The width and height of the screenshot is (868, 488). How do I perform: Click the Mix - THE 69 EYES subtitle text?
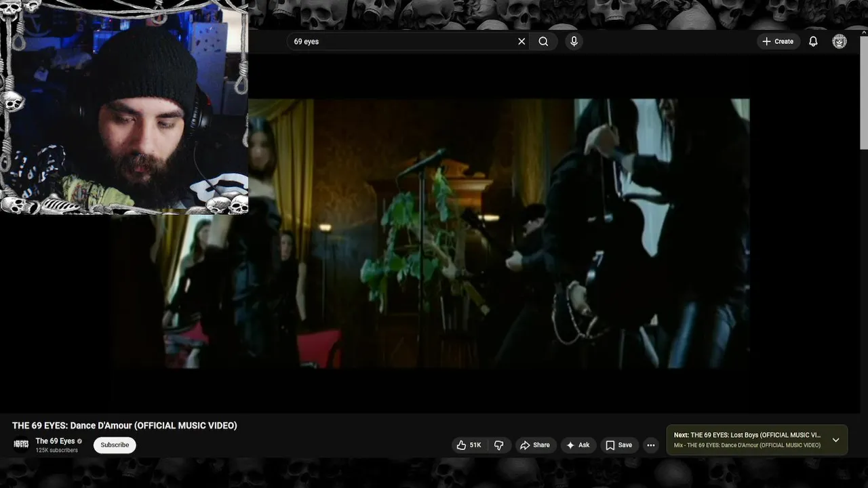747,445
